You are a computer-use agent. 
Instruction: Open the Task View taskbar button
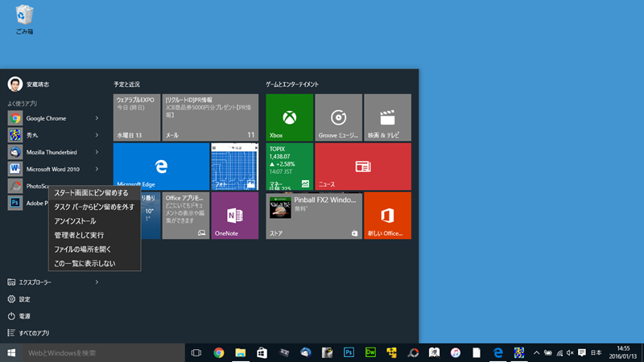click(196, 352)
